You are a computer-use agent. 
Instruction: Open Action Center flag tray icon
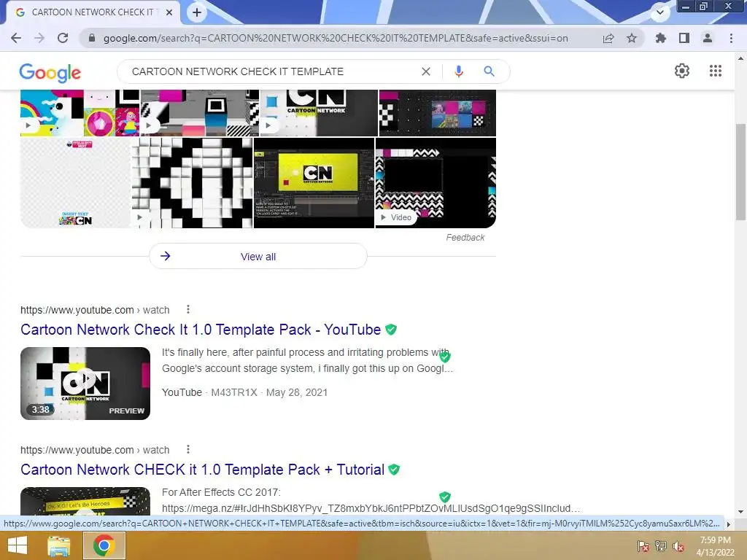(x=643, y=546)
